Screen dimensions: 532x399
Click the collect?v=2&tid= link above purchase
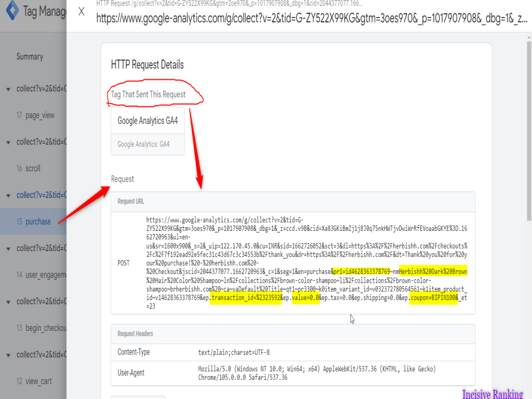[x=41, y=195]
